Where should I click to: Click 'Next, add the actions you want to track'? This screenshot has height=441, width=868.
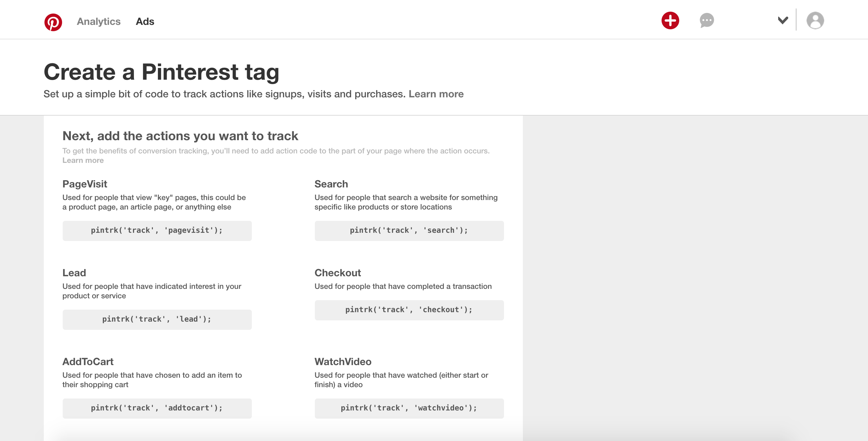pos(180,136)
